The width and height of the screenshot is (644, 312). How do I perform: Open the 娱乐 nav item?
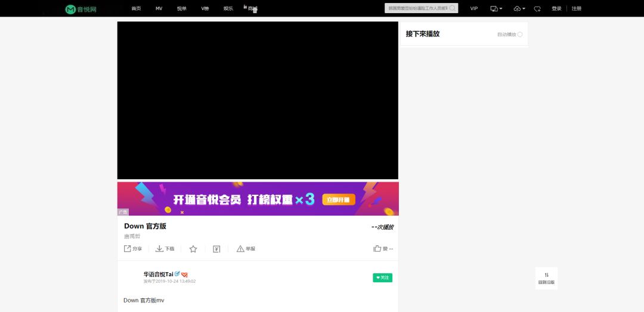coord(228,8)
